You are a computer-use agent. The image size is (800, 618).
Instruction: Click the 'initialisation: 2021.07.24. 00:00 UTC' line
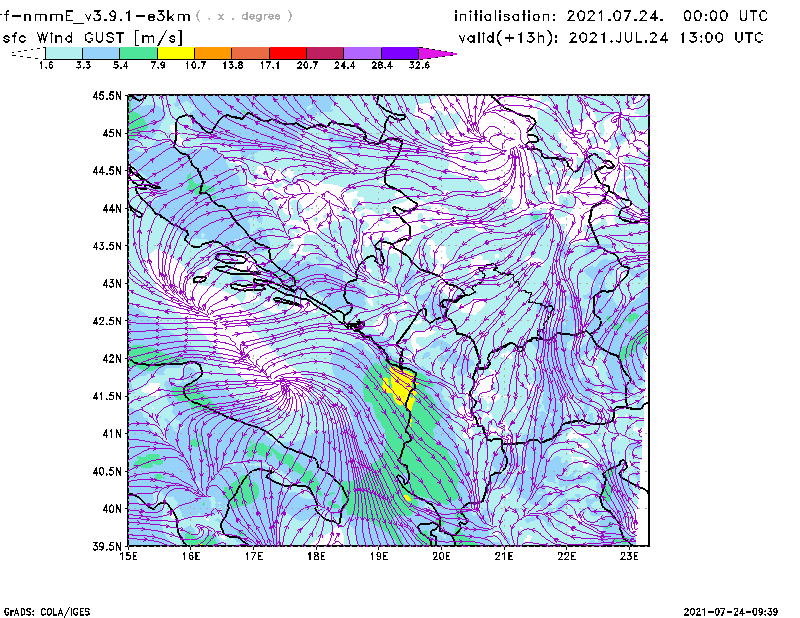[611, 16]
